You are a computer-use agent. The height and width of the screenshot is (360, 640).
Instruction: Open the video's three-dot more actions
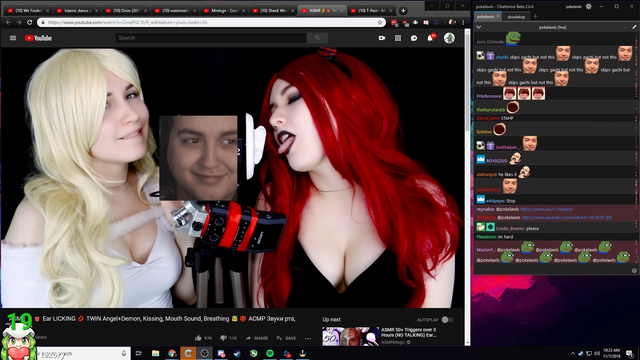(308, 338)
